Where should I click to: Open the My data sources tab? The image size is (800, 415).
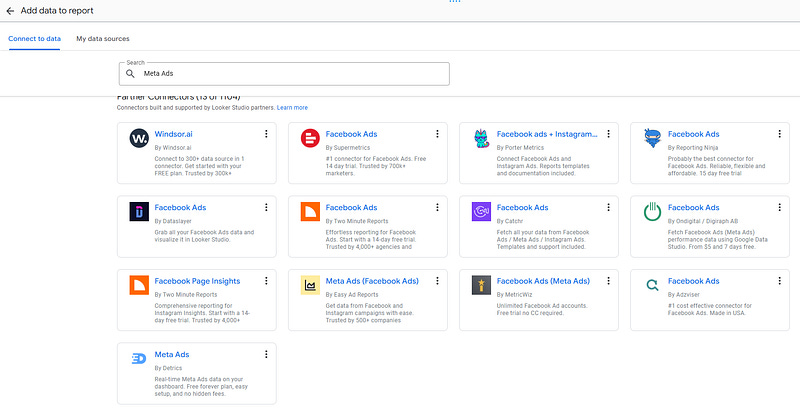(x=103, y=39)
